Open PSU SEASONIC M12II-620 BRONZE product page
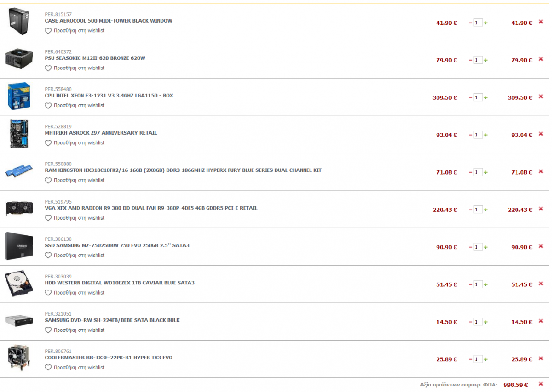The height and width of the screenshot is (392, 552). coord(95,58)
